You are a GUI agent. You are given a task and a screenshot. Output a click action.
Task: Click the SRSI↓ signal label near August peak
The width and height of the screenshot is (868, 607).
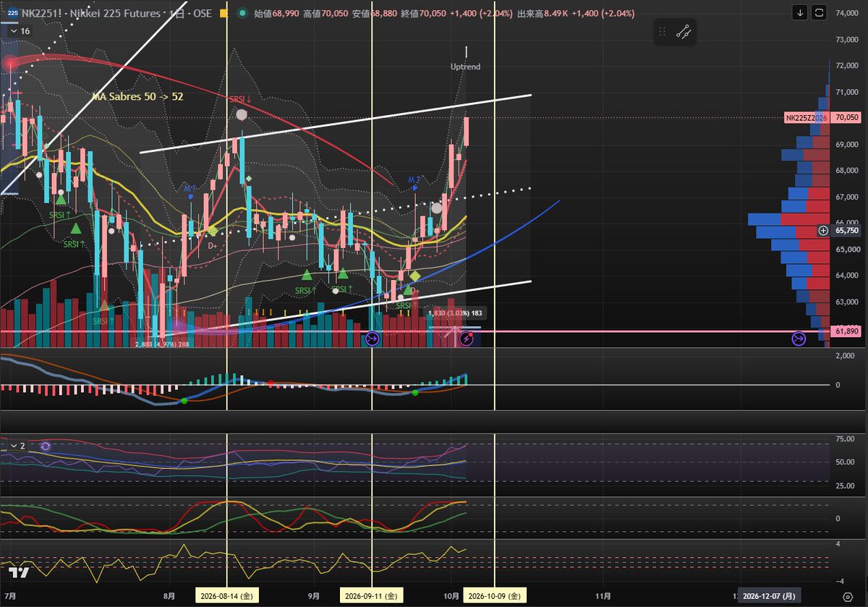241,100
